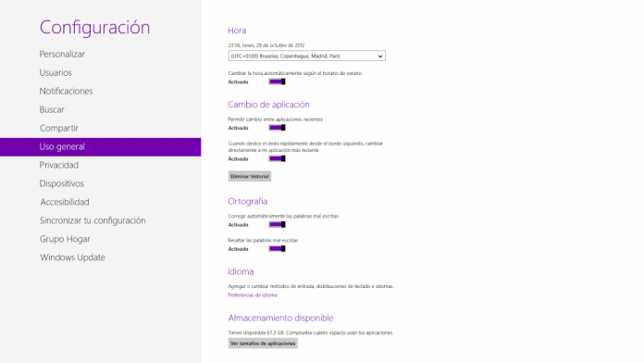Toggle autocorrect misspelled words switch
Image resolution: width=644 pixels, height=363 pixels.
pos(278,224)
